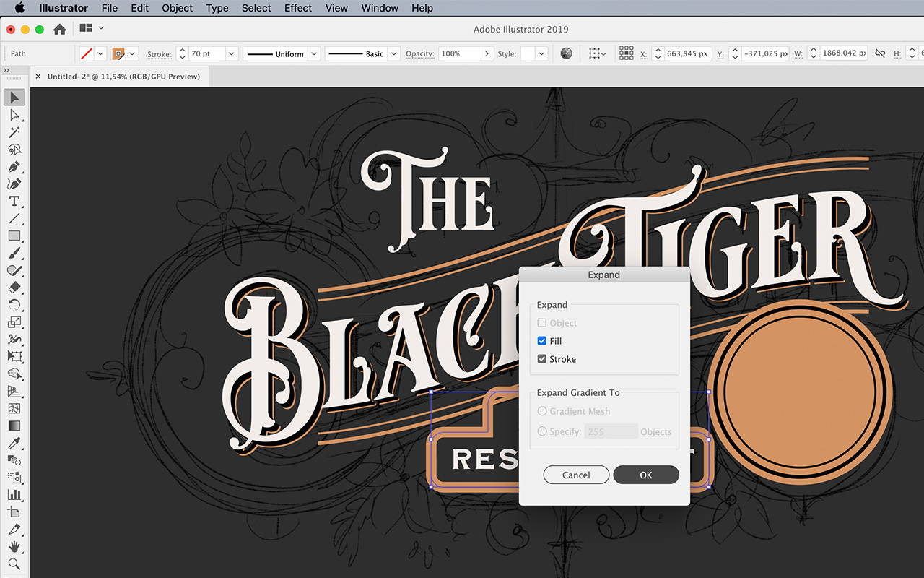Viewport: 924px width, 578px height.
Task: Uncheck the Stroke checkbox in Expand dialog
Action: [x=541, y=359]
